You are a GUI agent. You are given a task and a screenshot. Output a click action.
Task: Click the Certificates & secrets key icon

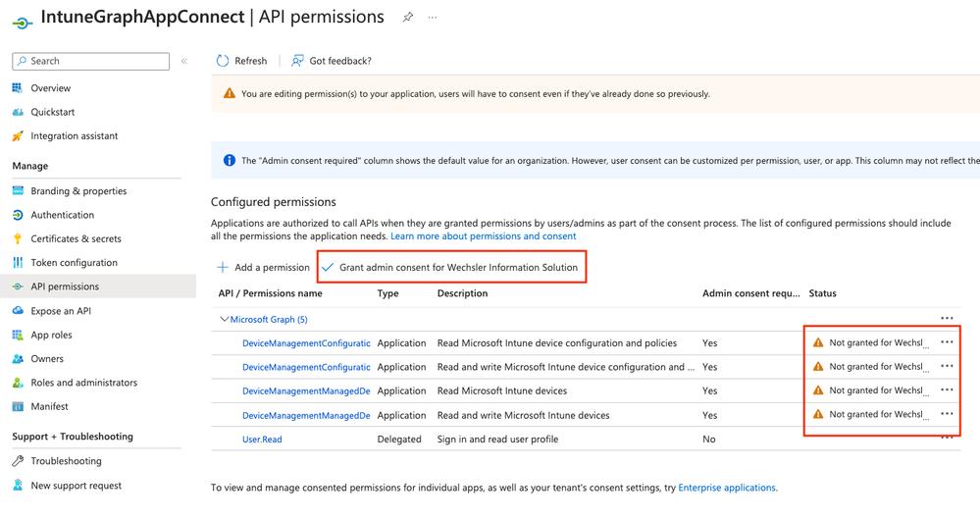[18, 238]
